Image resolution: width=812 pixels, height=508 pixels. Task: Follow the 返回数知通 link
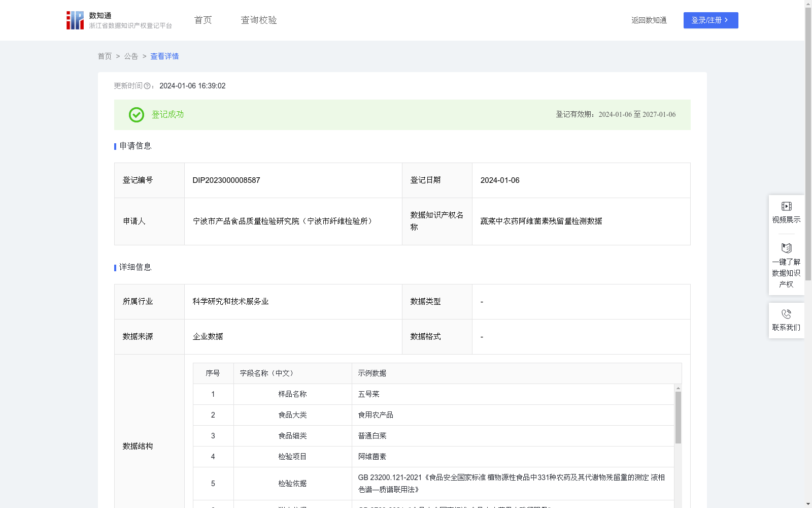point(649,20)
